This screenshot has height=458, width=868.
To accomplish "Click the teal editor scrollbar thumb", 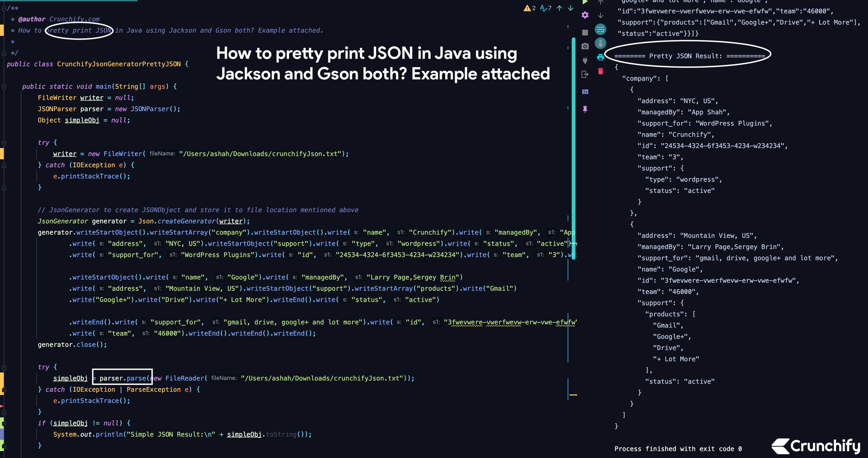I will click(x=573, y=148).
